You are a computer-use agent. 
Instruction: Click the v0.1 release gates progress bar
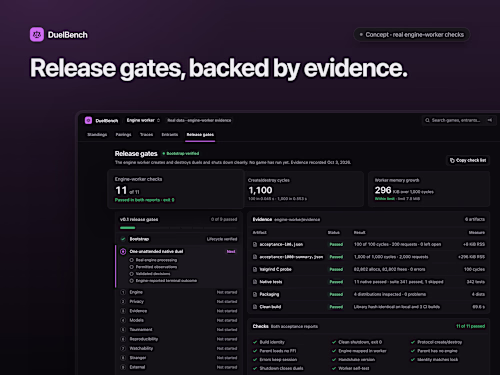click(178, 228)
